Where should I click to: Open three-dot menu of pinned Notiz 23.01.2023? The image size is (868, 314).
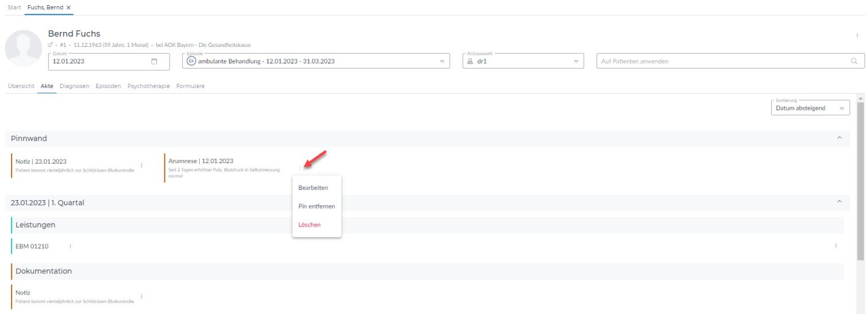pyautogui.click(x=141, y=165)
